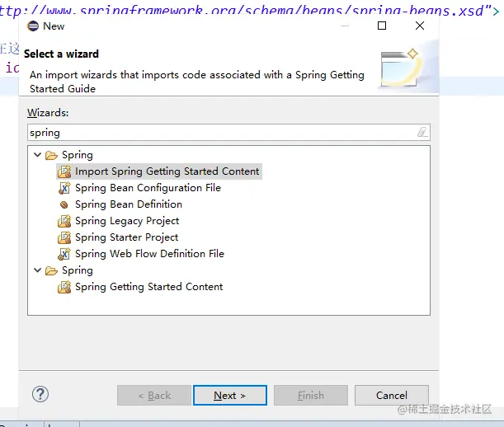
Task: Select Spring Getting Started Content entry
Action: point(148,287)
